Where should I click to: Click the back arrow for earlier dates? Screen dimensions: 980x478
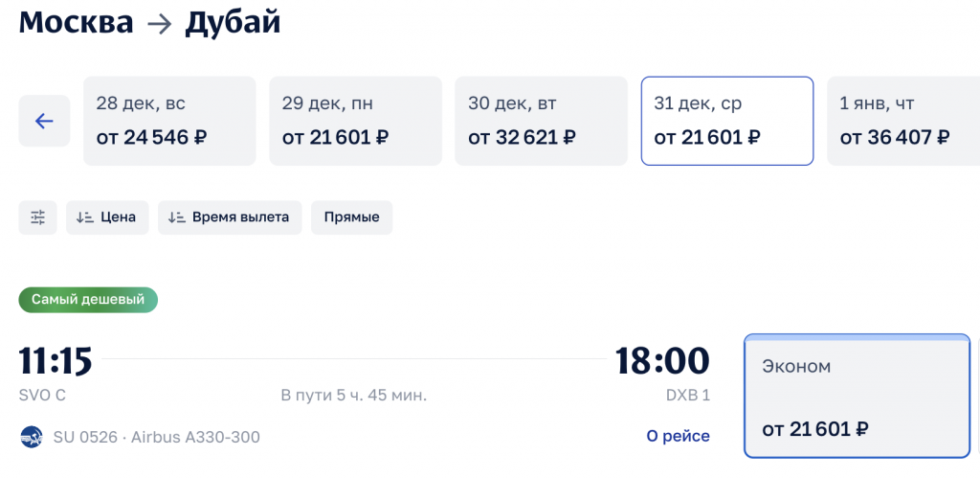pyautogui.click(x=44, y=122)
